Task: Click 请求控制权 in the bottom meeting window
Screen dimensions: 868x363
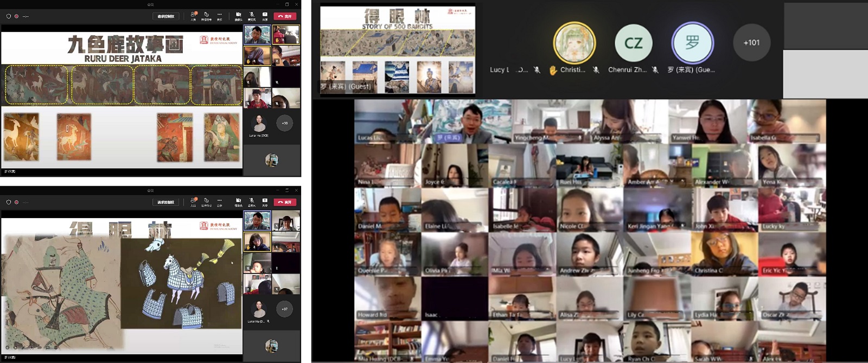Action: 165,202
